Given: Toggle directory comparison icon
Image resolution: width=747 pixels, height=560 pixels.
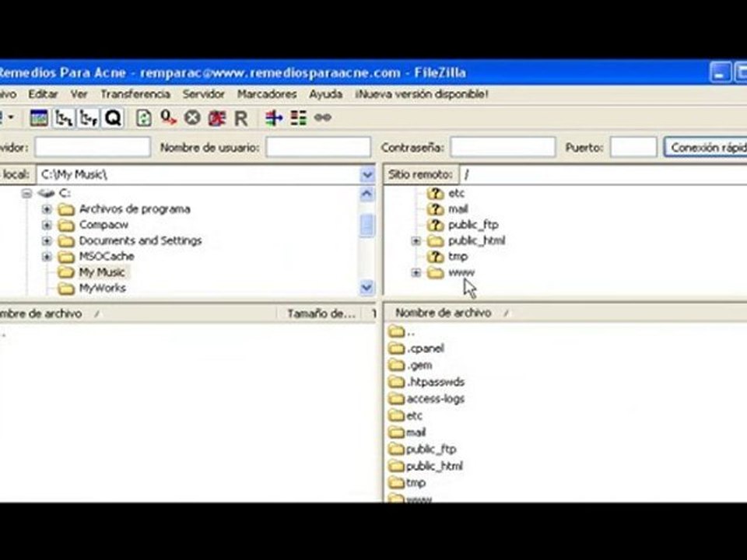Looking at the screenshot, I should pos(299,117).
